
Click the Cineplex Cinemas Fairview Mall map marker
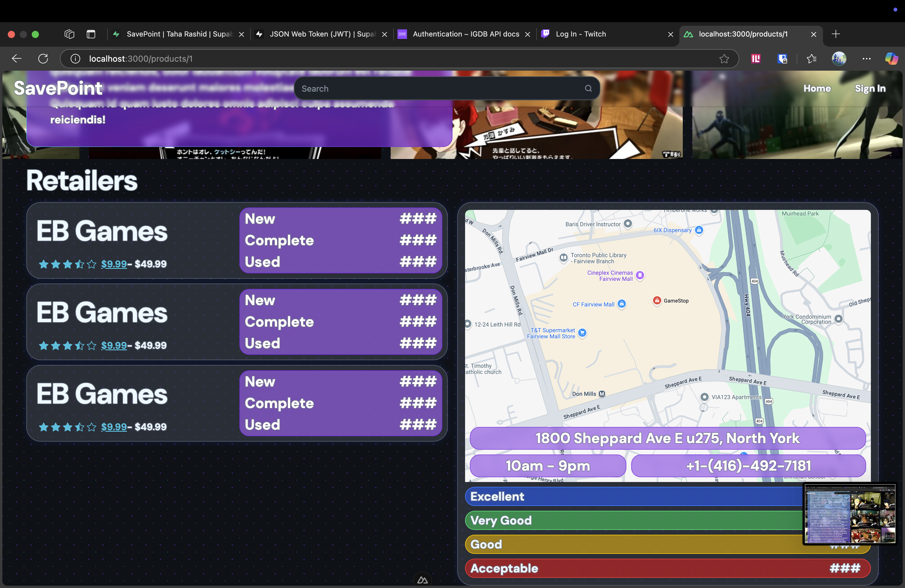[640, 275]
